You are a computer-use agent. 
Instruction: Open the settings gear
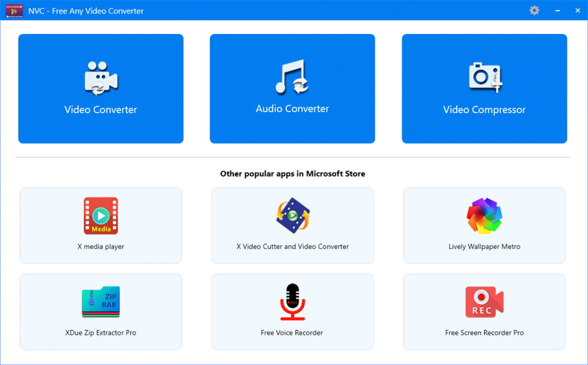[x=534, y=10]
